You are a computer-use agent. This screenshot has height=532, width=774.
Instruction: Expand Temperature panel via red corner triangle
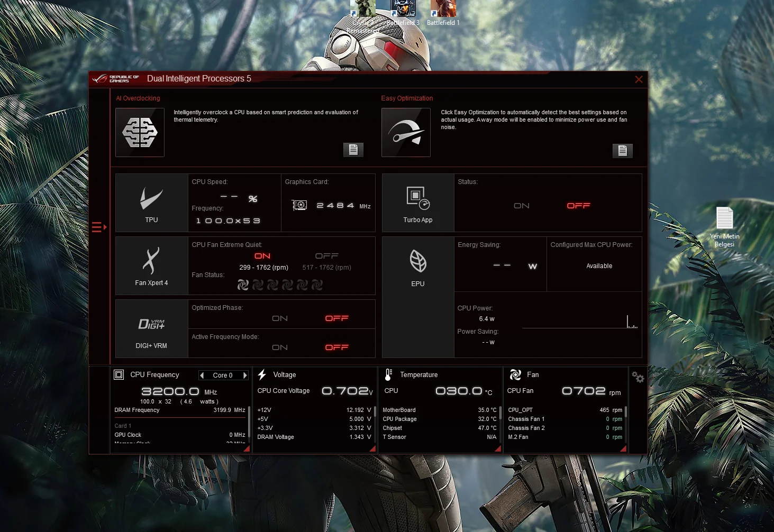pos(498,448)
